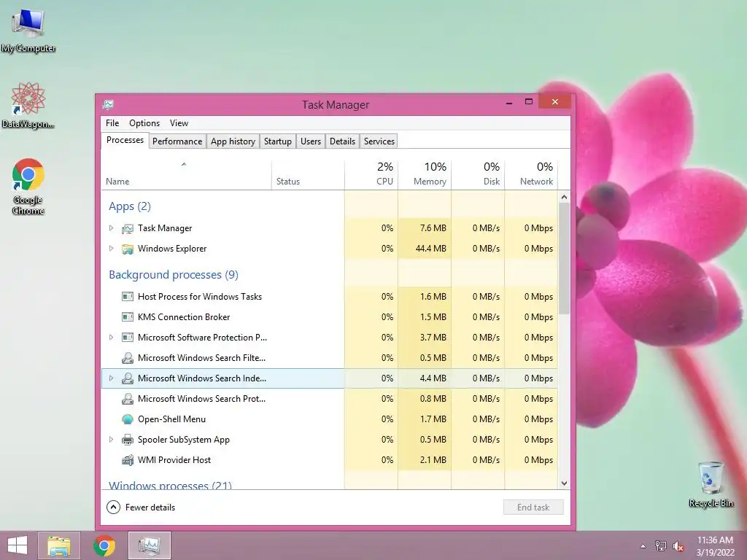Sort by Name column header

pyautogui.click(x=186, y=174)
